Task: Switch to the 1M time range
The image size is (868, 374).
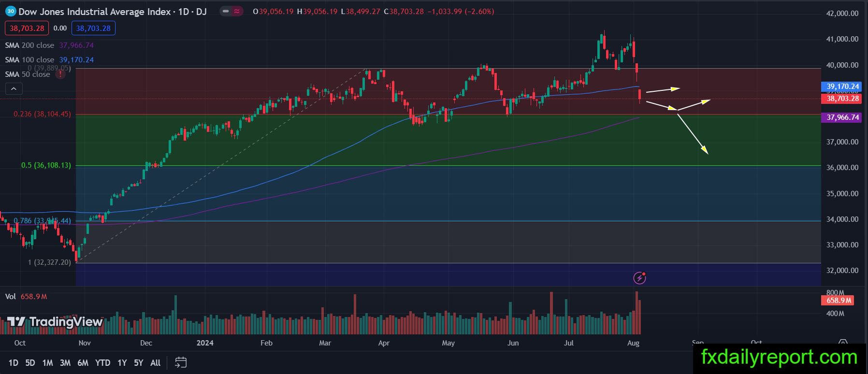Action: pyautogui.click(x=47, y=362)
